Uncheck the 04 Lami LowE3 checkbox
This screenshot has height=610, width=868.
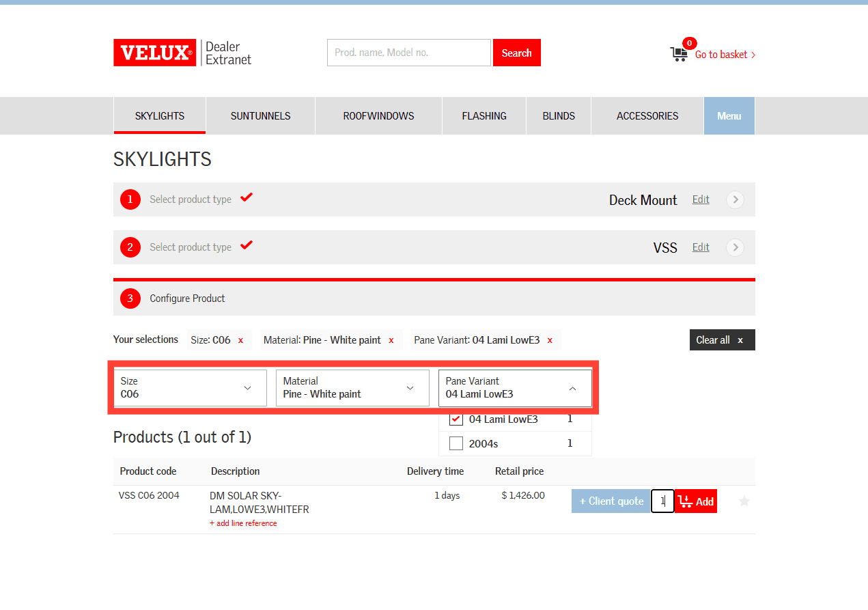456,419
